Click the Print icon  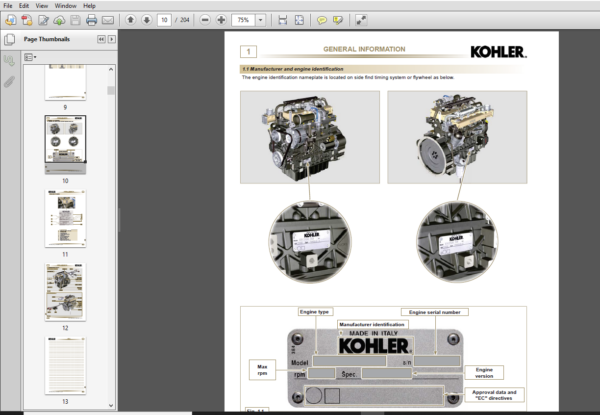pos(91,20)
